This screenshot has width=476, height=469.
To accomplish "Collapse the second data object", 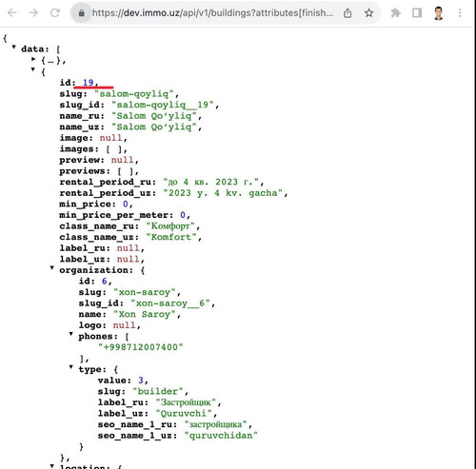I will coord(33,69).
